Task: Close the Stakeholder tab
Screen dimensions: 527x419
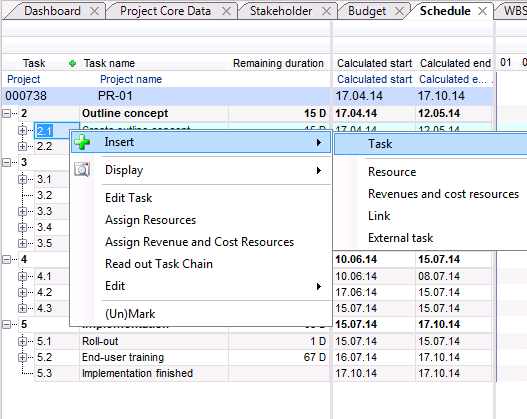Action: point(326,11)
